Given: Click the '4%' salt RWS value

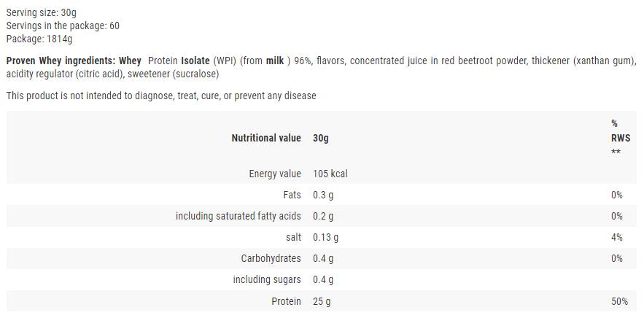Looking at the screenshot, I should coord(617,237).
